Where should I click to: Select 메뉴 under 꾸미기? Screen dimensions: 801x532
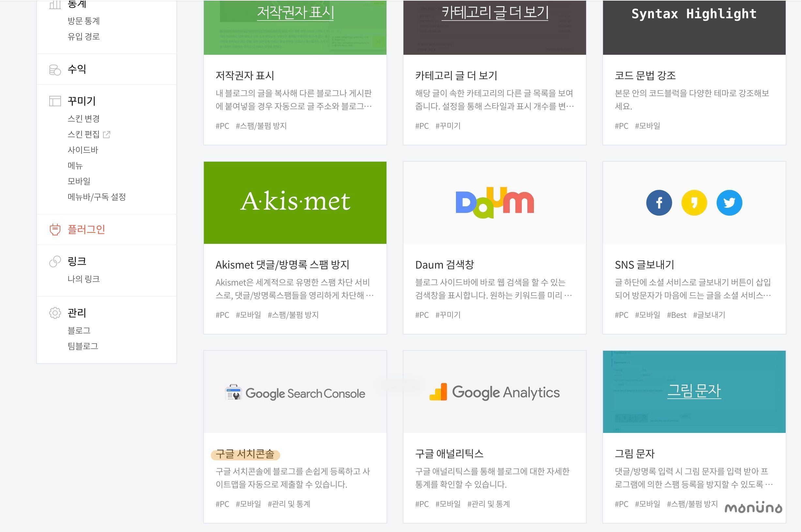point(75,166)
